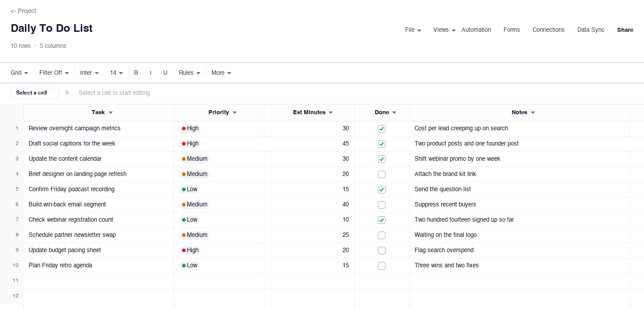Check Done for Build win-back email segment

(381, 205)
